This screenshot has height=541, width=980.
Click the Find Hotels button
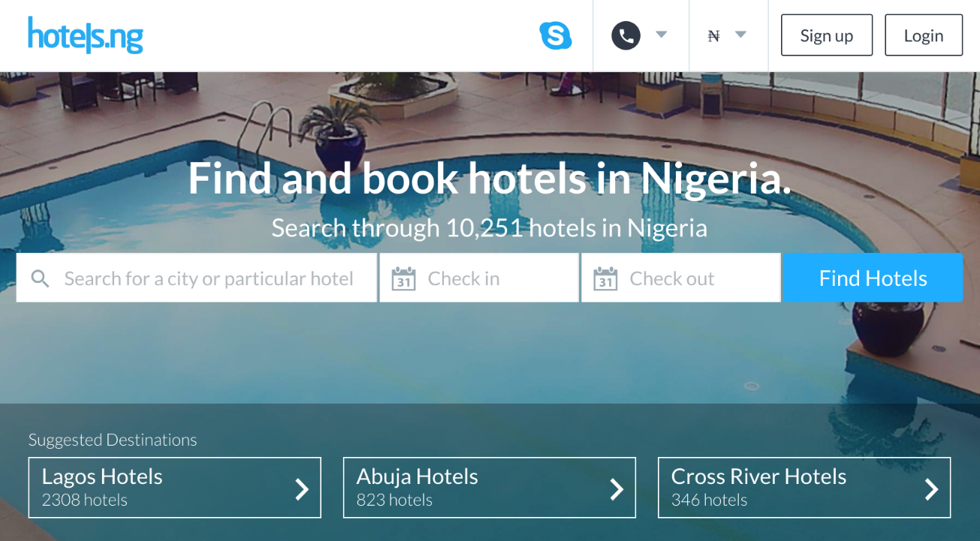873,278
